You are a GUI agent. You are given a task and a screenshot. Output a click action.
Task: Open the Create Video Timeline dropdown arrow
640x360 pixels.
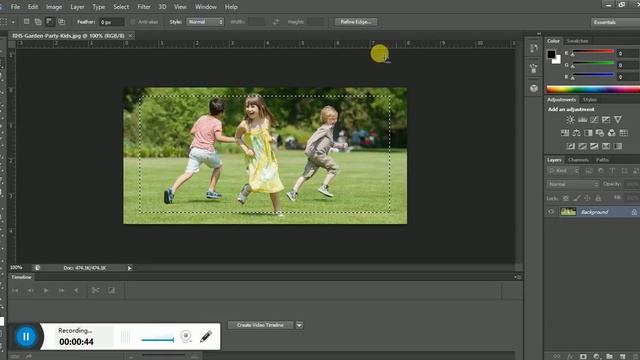pos(299,325)
